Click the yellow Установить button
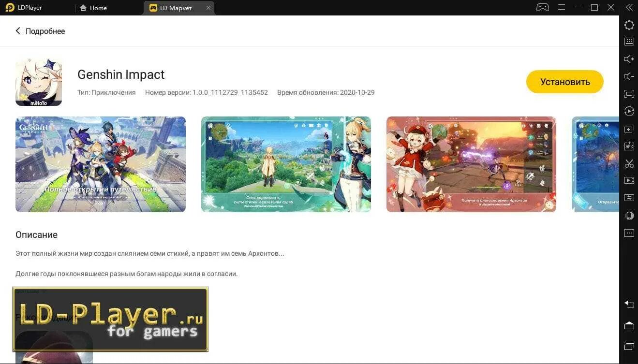This screenshot has width=638, height=364. [x=564, y=82]
